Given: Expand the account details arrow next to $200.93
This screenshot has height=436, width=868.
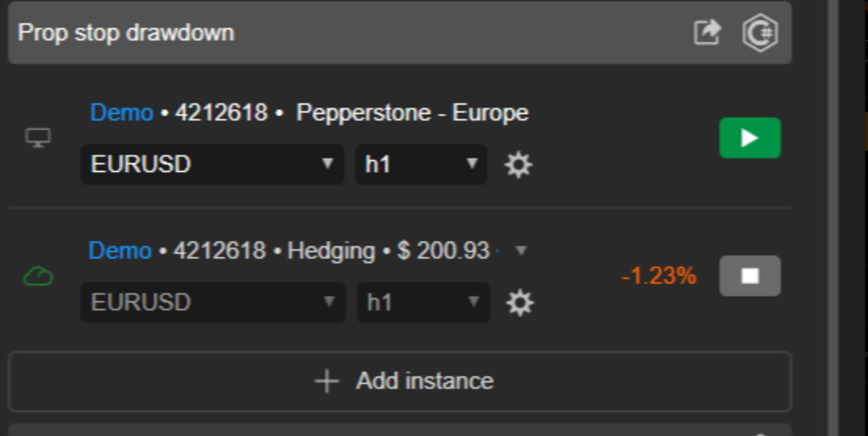Looking at the screenshot, I should point(521,251).
